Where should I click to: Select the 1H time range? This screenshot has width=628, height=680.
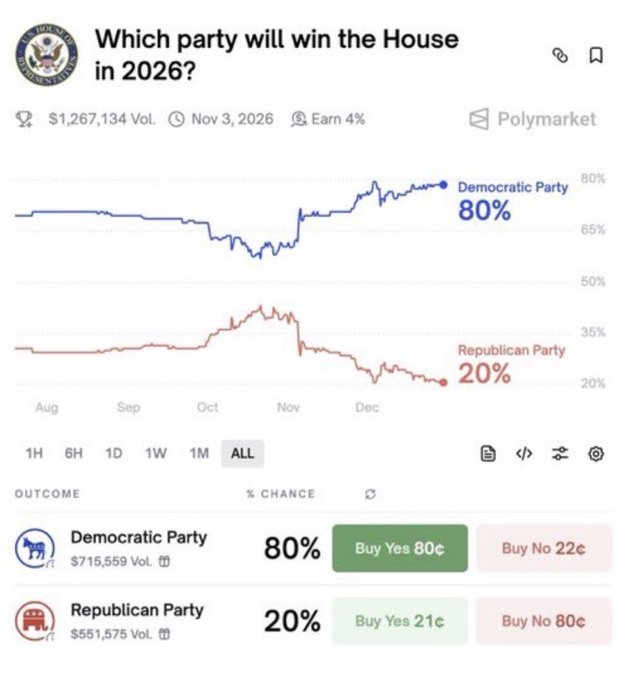(x=34, y=453)
